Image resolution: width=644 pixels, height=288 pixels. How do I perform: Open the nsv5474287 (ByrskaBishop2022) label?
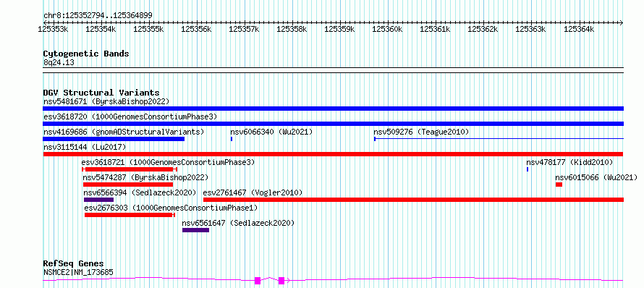(x=145, y=177)
